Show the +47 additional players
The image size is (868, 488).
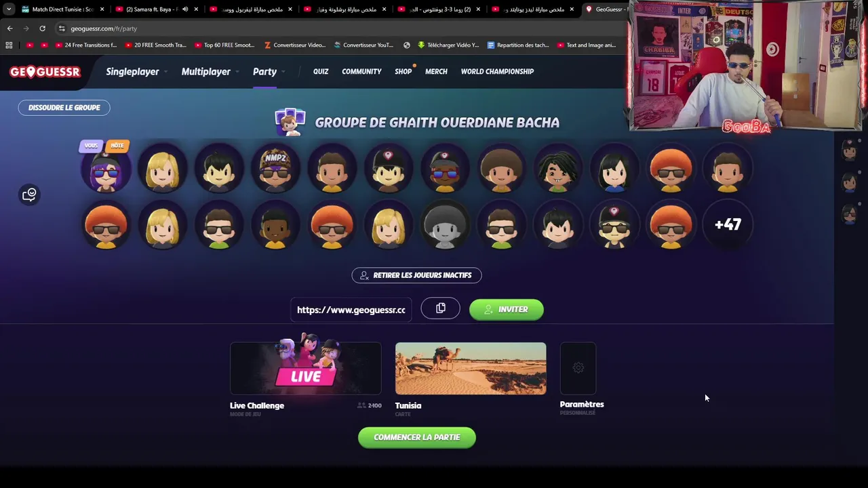[x=728, y=225]
